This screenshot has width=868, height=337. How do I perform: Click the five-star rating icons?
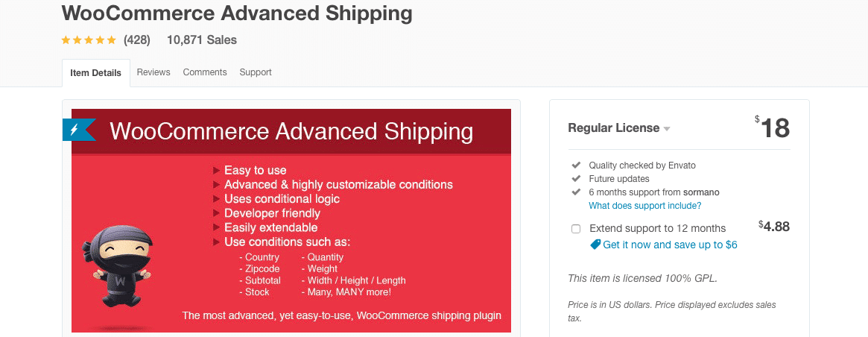coord(89,40)
